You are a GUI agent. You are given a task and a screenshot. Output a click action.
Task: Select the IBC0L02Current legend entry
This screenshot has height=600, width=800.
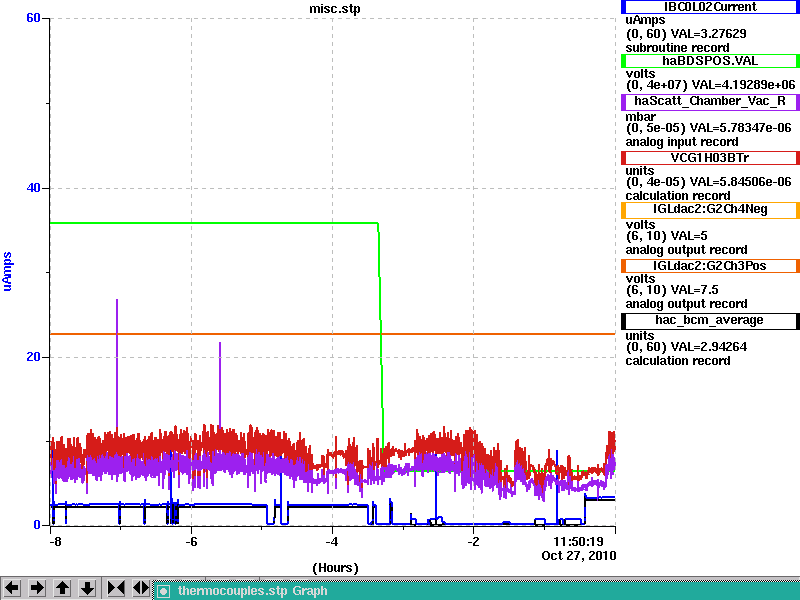click(x=710, y=7)
